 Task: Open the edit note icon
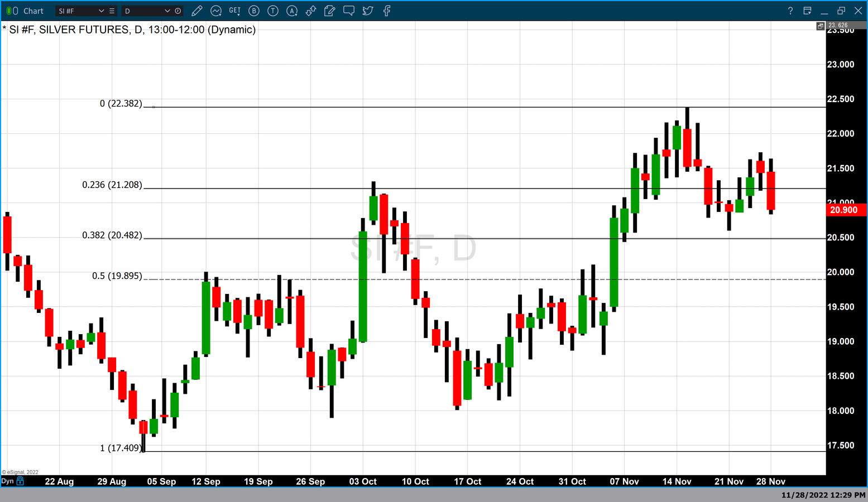[330, 11]
